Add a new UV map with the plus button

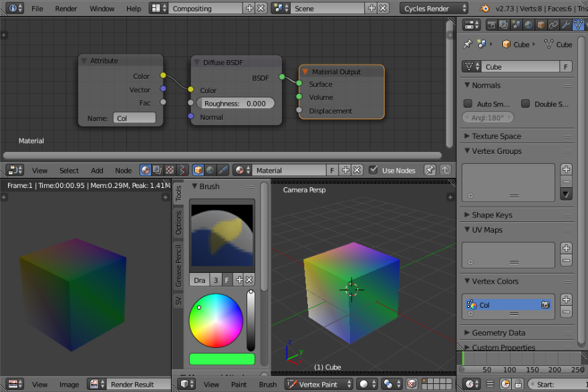pyautogui.click(x=566, y=248)
